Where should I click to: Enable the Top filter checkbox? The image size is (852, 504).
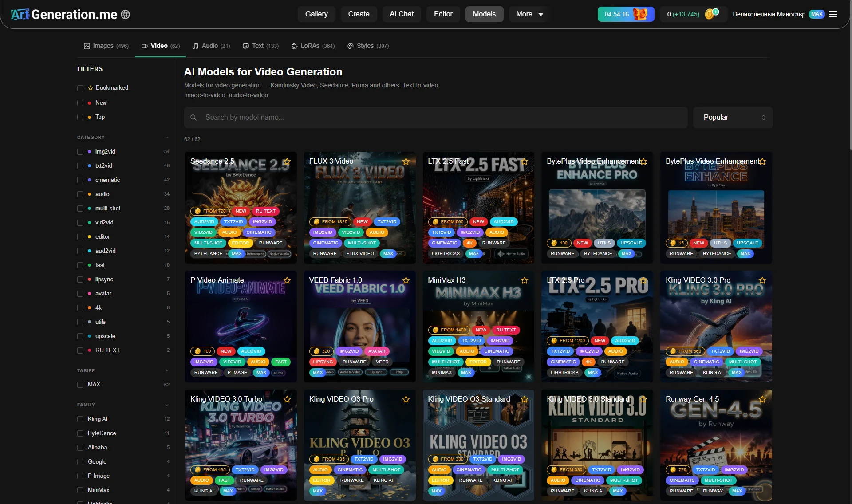coord(80,117)
